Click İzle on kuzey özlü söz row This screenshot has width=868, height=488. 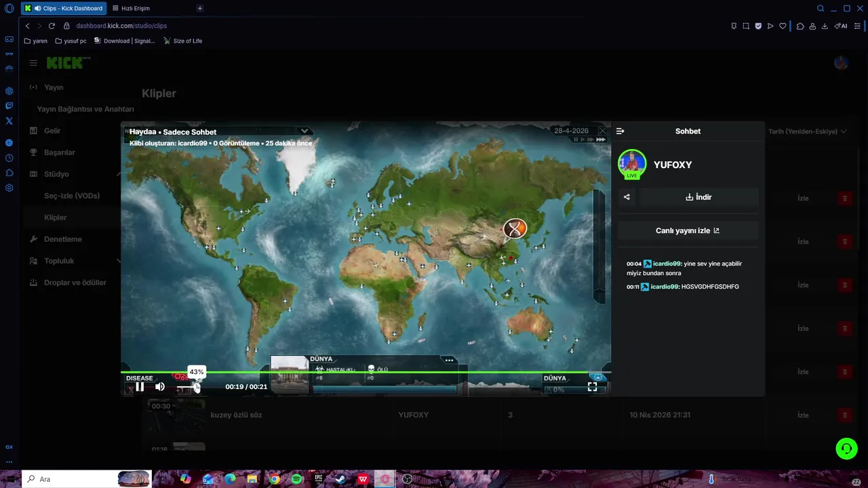click(803, 415)
